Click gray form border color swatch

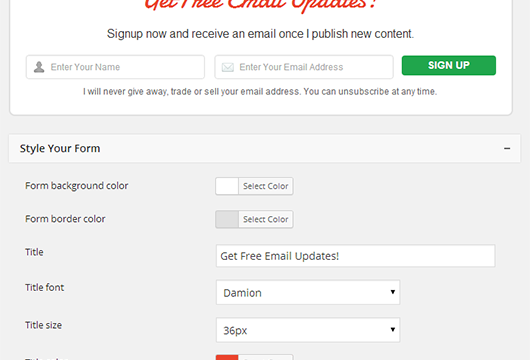point(227,219)
